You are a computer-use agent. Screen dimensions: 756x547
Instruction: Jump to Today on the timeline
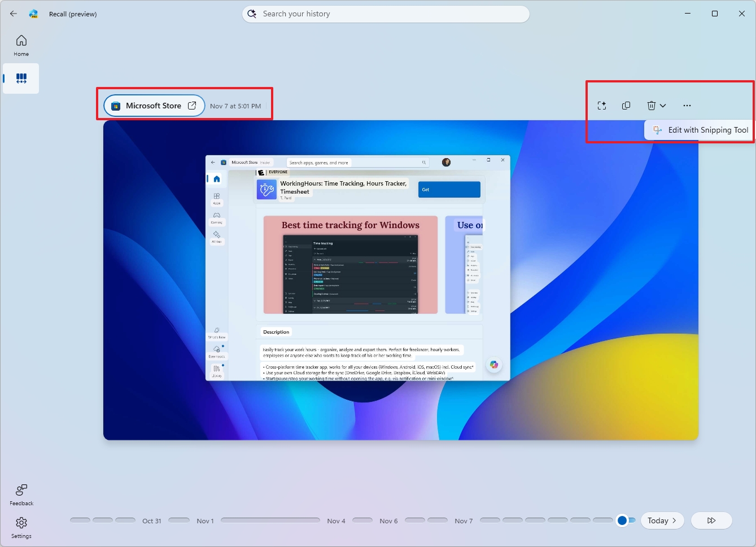(x=659, y=520)
